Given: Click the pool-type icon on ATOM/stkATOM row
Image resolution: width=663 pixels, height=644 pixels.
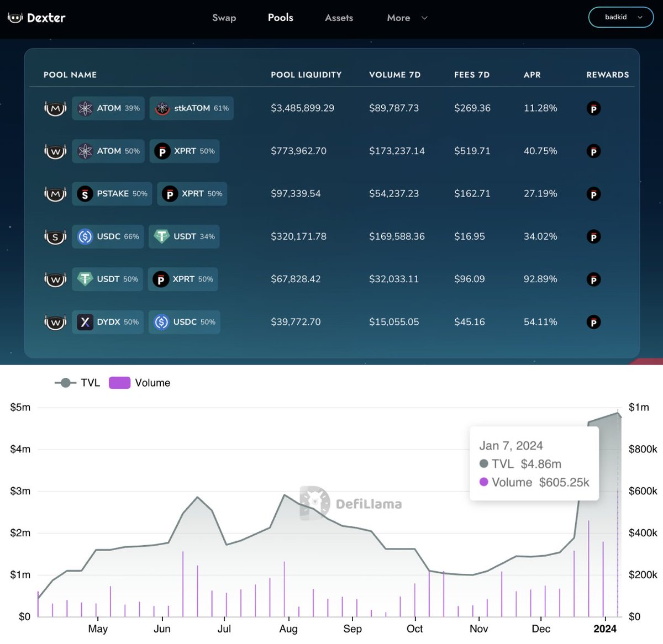Looking at the screenshot, I should coord(55,108).
